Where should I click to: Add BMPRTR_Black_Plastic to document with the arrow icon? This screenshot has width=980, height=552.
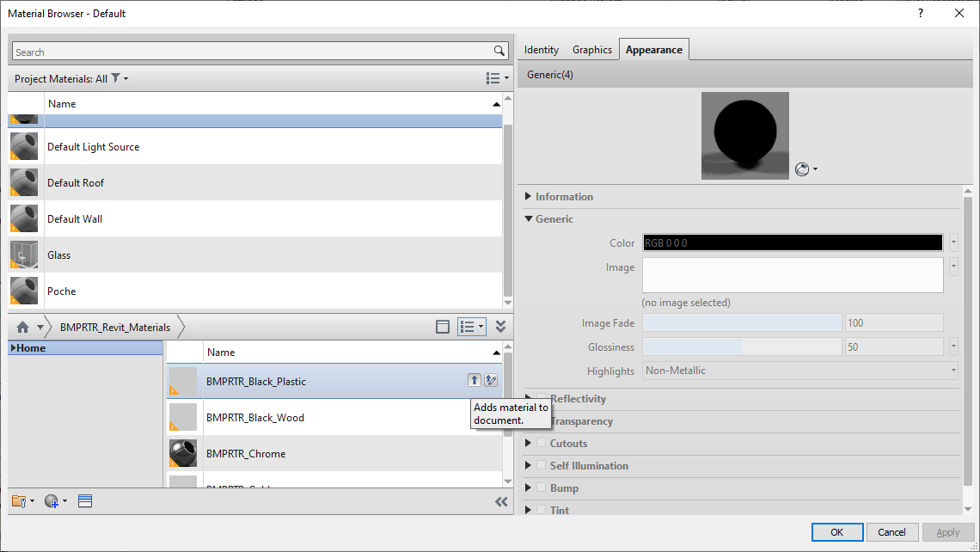475,380
